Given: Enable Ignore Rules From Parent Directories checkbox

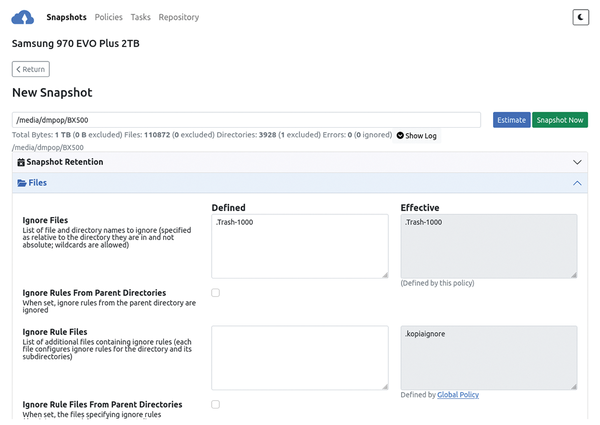Looking at the screenshot, I should [215, 293].
